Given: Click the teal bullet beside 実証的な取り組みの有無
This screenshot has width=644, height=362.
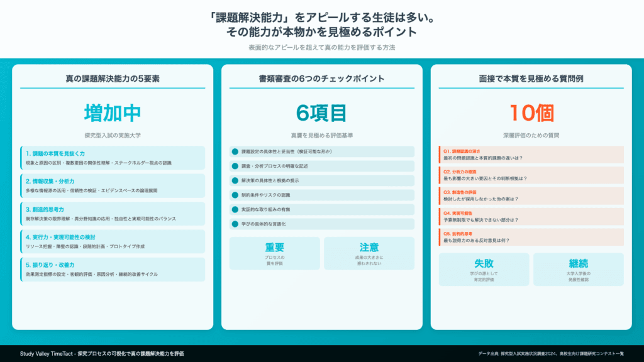Looking at the screenshot, I should point(235,209).
